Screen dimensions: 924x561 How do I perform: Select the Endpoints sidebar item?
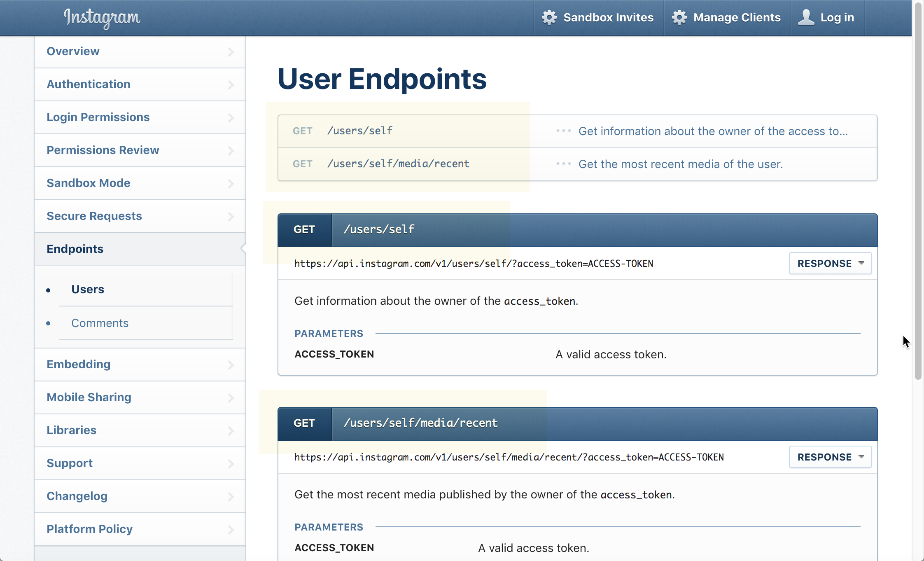140,249
